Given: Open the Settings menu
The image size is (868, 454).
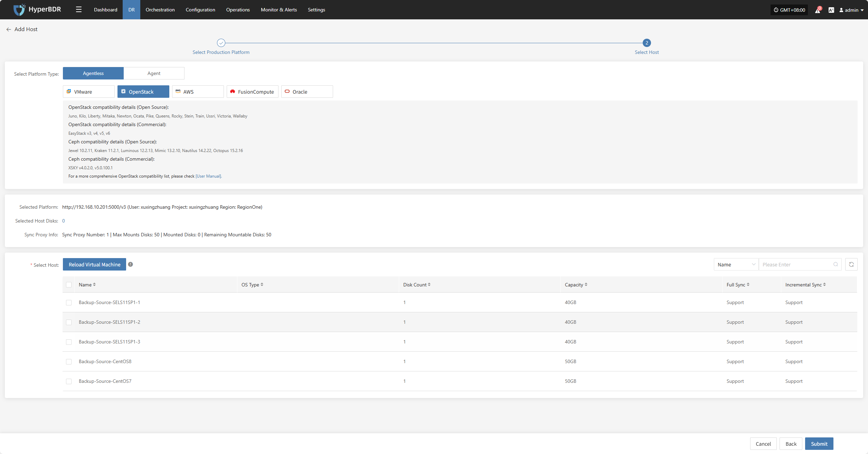Looking at the screenshot, I should pos(317,10).
